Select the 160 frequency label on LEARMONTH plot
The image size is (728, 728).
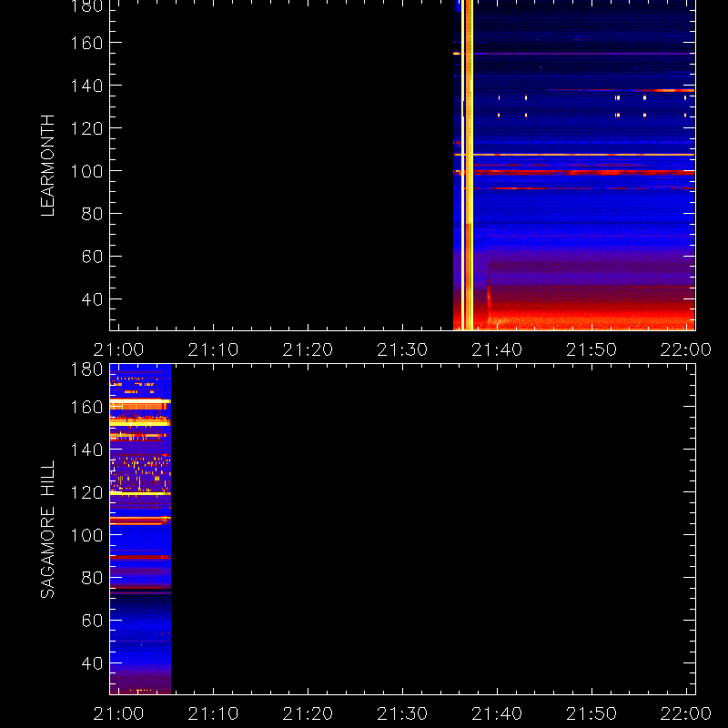pyautogui.click(x=86, y=43)
